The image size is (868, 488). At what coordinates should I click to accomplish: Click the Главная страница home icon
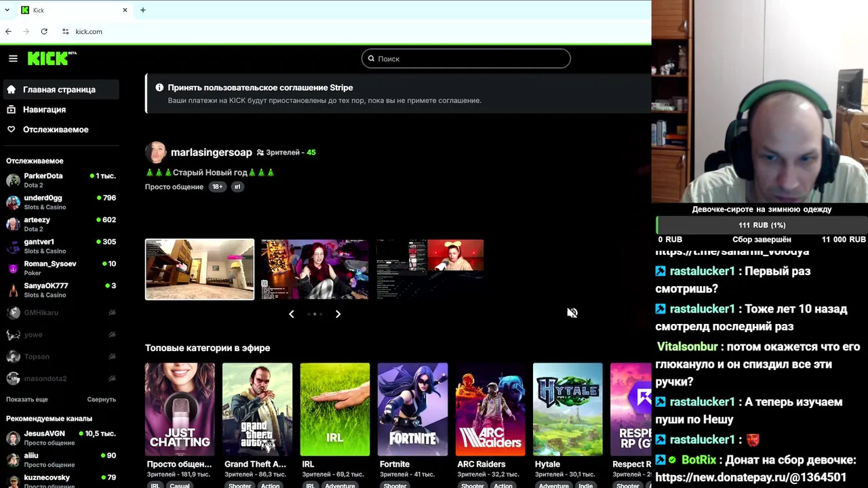(x=11, y=89)
